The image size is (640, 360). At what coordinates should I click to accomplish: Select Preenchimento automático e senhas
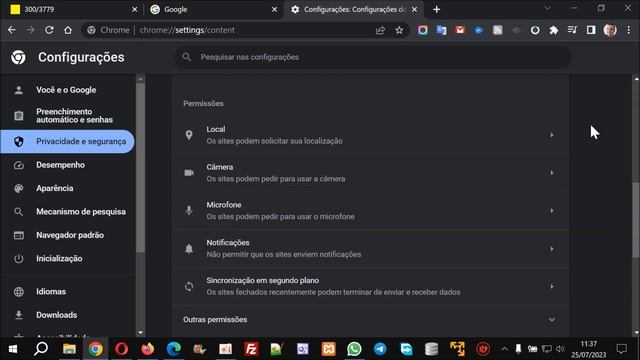pyautogui.click(x=67, y=116)
